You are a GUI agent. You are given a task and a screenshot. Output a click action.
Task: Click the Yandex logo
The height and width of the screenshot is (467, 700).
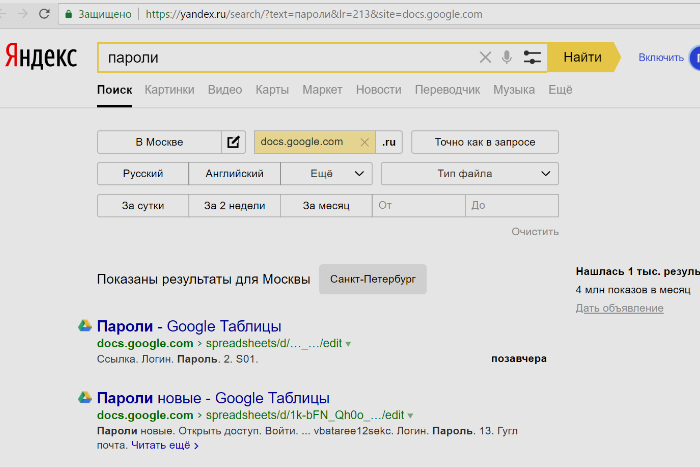click(x=41, y=57)
